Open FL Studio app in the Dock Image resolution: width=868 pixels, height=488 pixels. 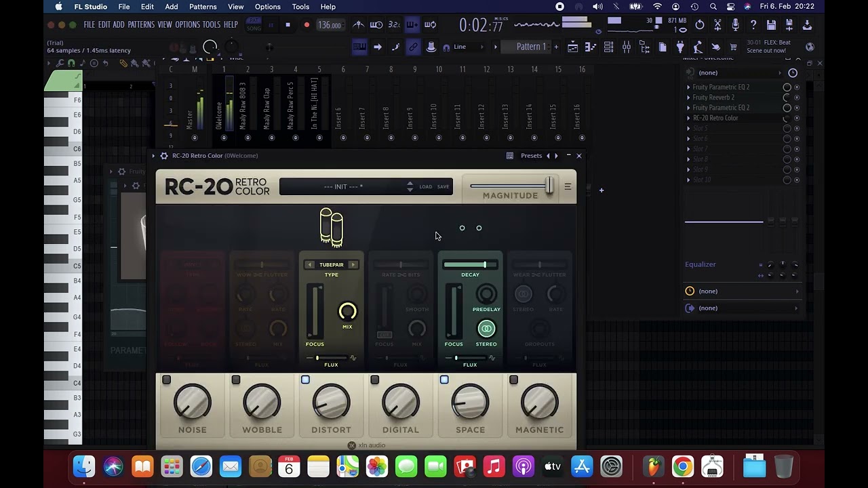(654, 466)
